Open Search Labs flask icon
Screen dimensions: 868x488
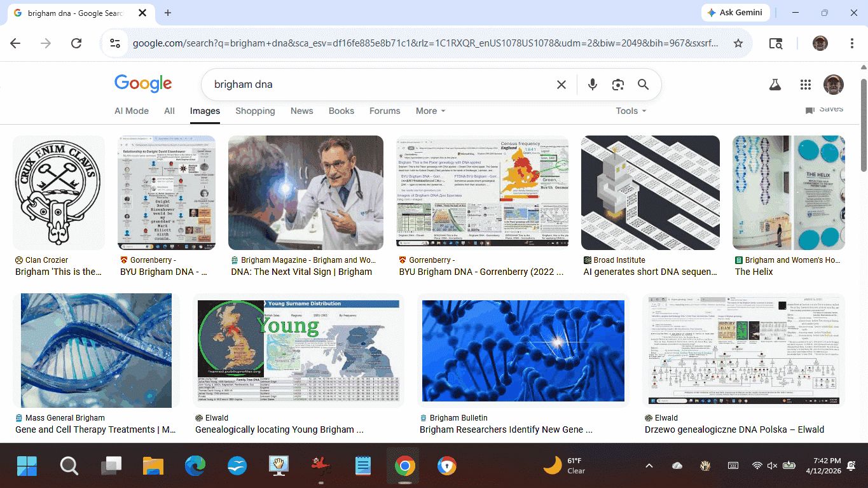775,85
